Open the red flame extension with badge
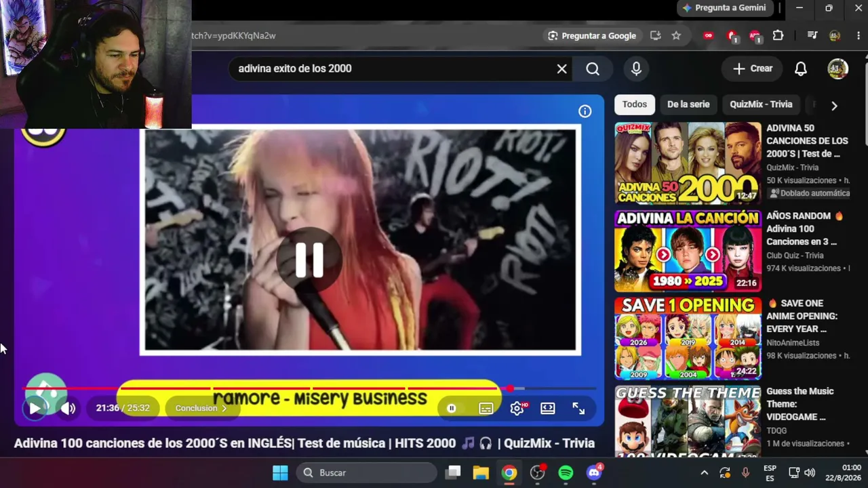 click(732, 36)
